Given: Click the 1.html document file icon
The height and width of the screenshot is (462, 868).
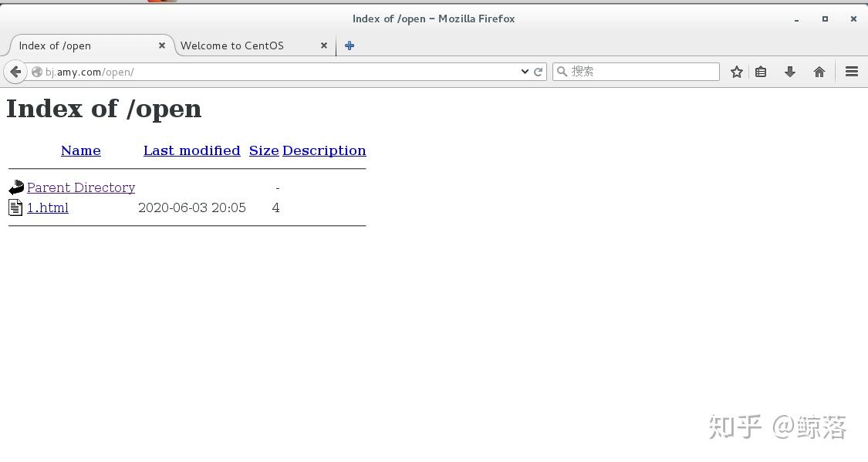Looking at the screenshot, I should click(15, 207).
